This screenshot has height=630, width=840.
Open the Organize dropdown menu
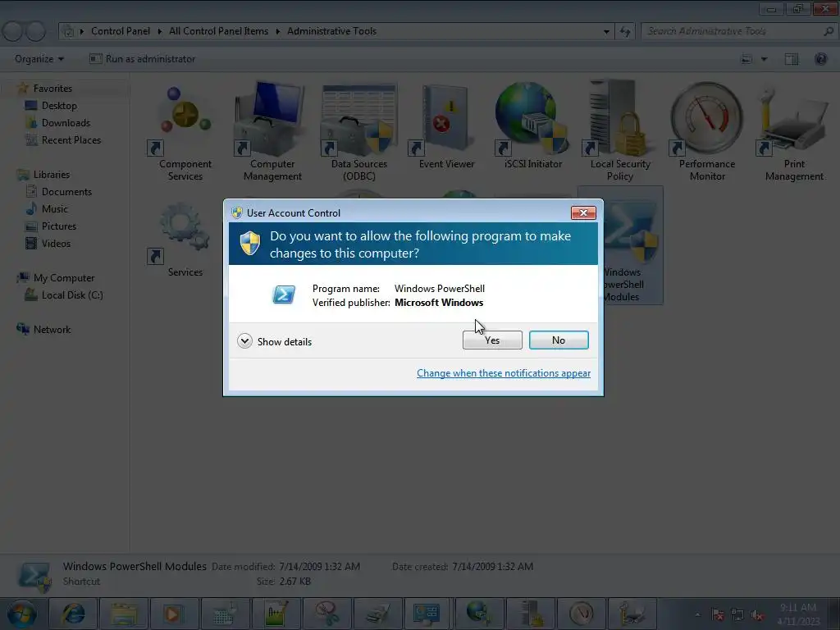39,59
